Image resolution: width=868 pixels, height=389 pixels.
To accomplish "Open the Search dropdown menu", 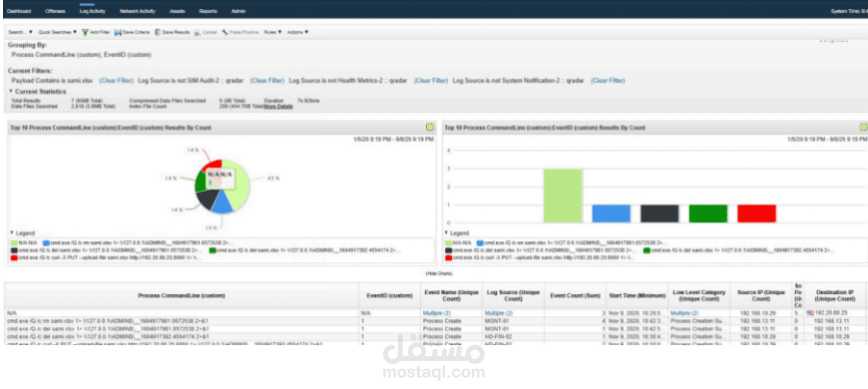I will coord(21,32).
